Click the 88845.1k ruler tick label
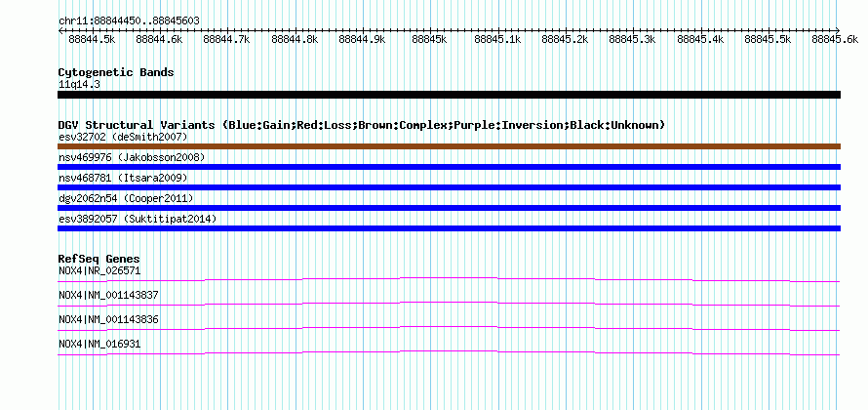Viewport: 868px width, 410px height. (x=497, y=39)
